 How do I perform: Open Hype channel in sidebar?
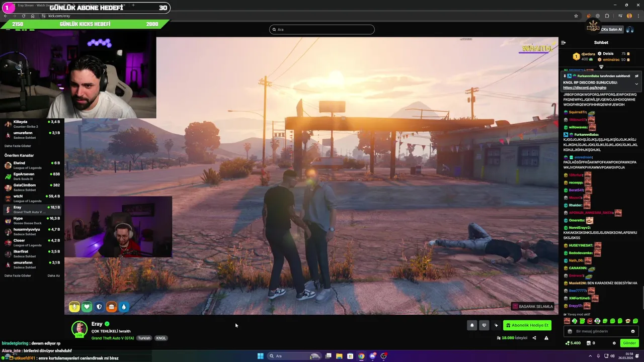coord(32,220)
